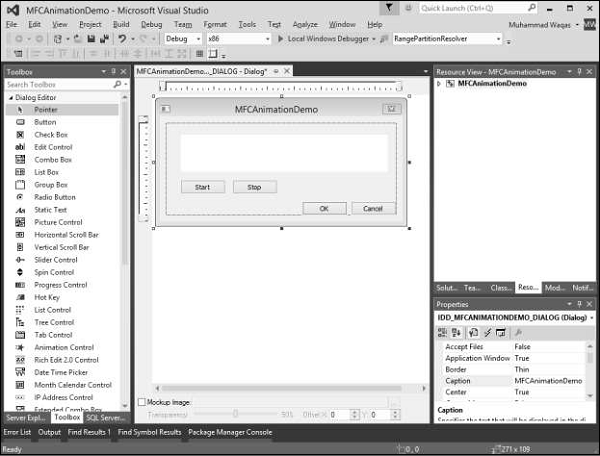
Task: Toggle grid display in dialog editor toolbar
Action: (x=199, y=54)
